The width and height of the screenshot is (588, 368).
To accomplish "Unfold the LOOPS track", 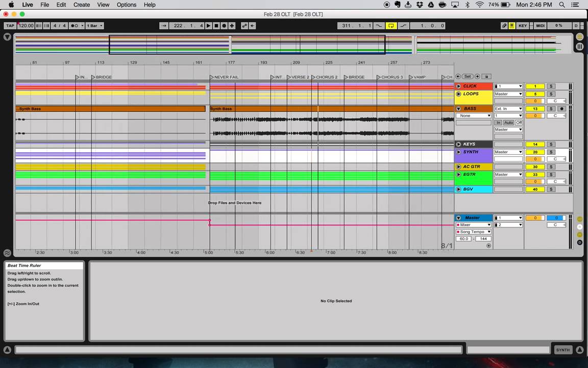I will coord(458,94).
